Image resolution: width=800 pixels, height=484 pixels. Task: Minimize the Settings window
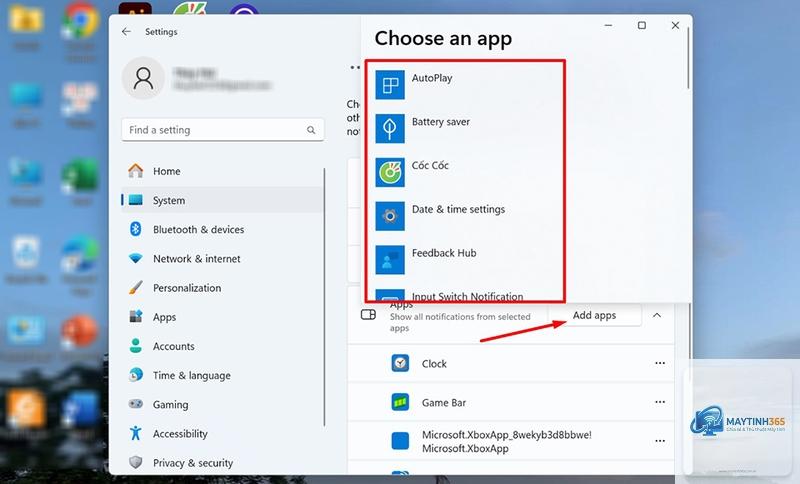click(x=608, y=25)
